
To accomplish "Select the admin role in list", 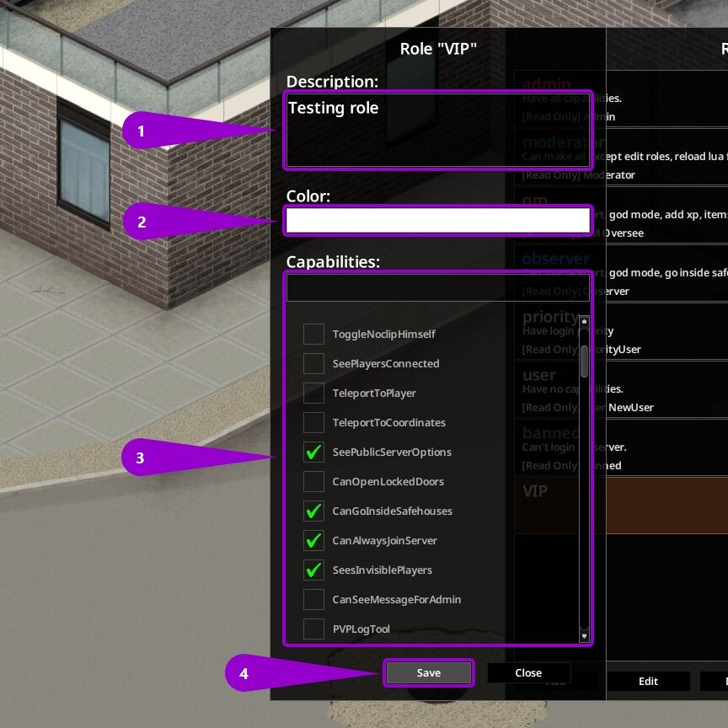I will coord(621,99).
